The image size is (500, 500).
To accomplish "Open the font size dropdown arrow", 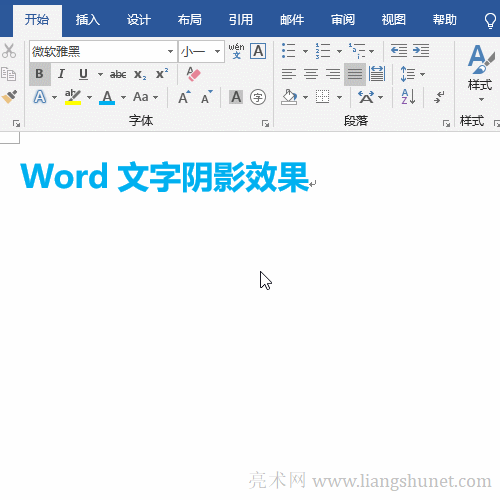I will (218, 51).
